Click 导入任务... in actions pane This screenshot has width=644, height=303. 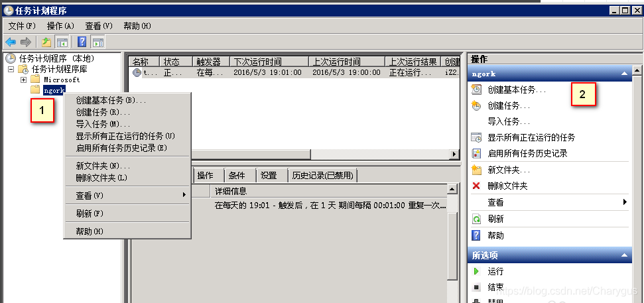click(509, 121)
